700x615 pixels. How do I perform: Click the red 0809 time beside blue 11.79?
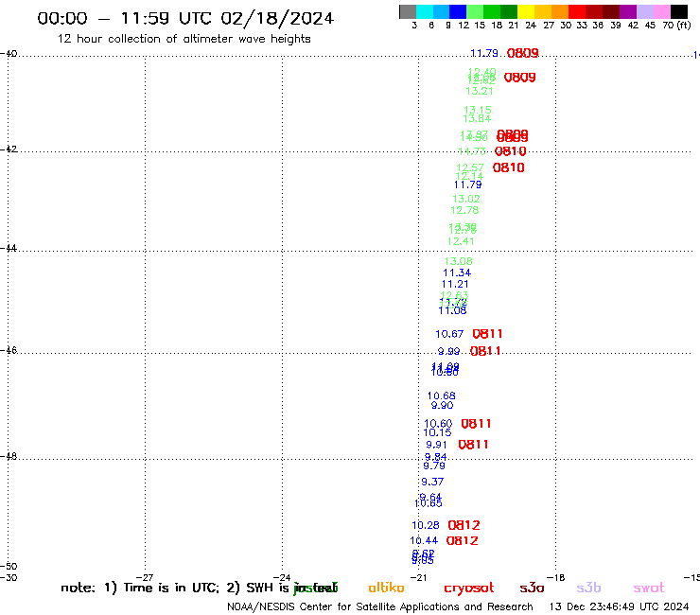click(x=523, y=54)
